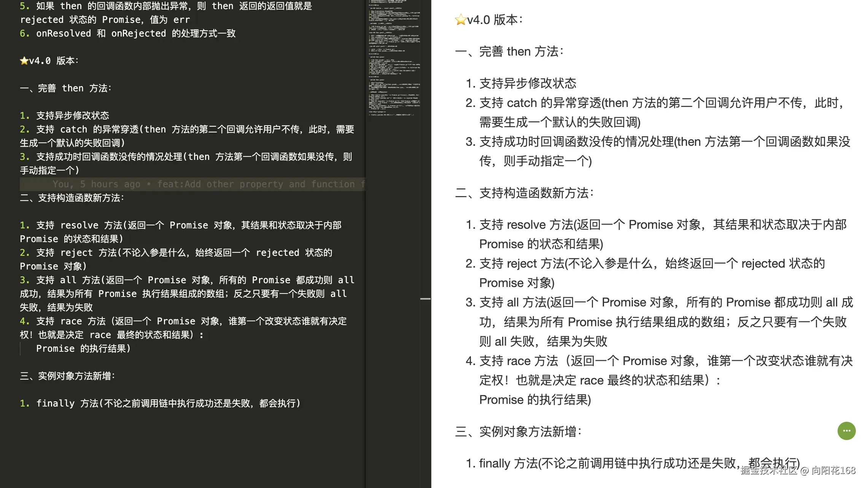This screenshot has width=868, height=488.
Task: Click the star emoji before v4.0 in editor
Action: pos(24,61)
